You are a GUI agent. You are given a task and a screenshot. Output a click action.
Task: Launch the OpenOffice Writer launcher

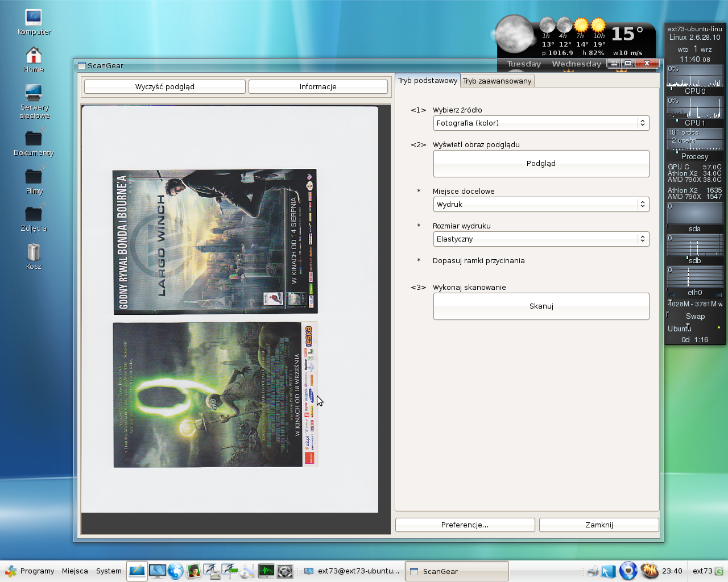212,571
